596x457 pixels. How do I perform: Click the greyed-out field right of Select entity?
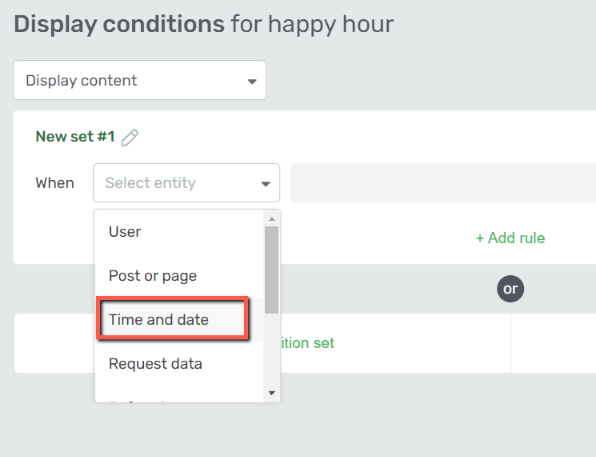pyautogui.click(x=443, y=183)
